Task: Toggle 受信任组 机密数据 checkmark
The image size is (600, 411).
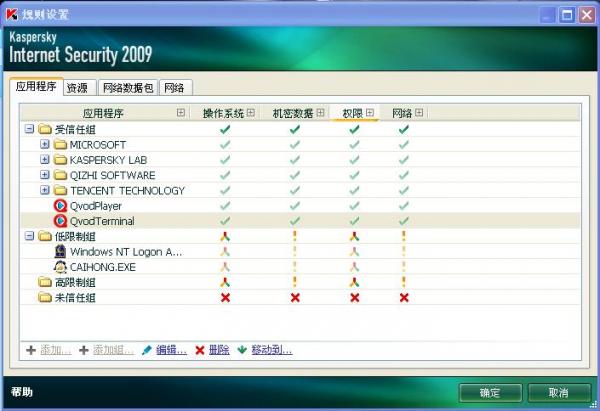Action: 295,129
